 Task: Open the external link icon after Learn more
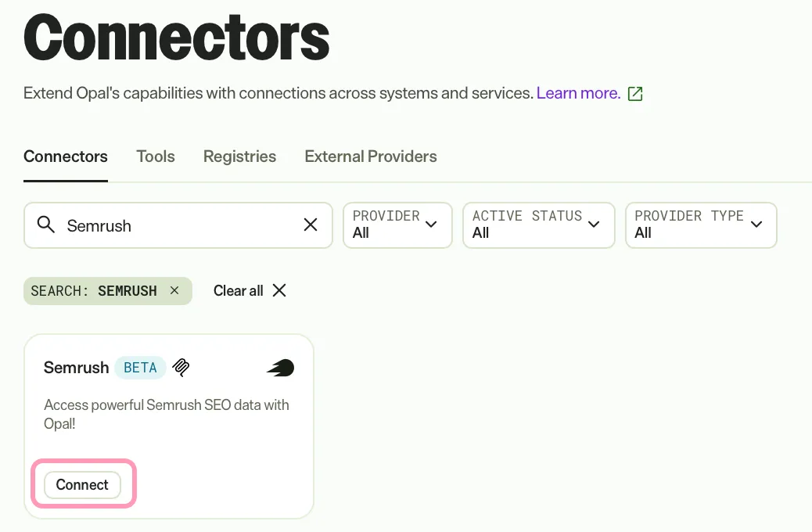coord(635,94)
